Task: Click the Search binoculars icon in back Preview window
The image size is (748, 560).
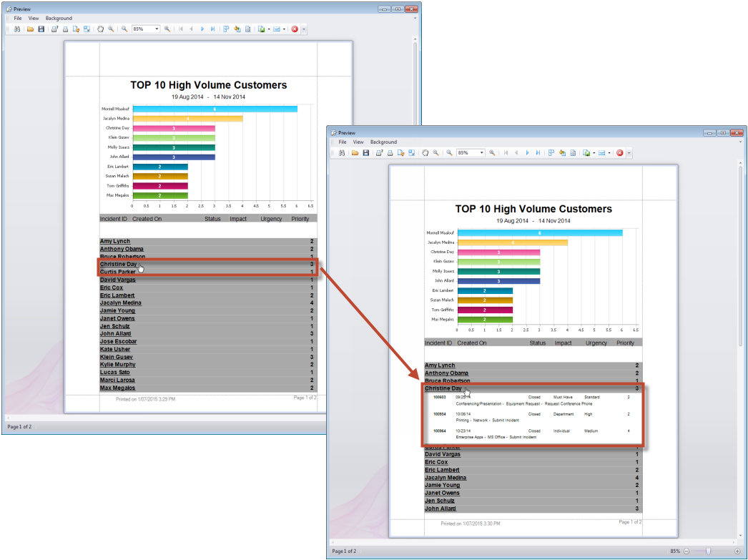Action: coord(16,29)
